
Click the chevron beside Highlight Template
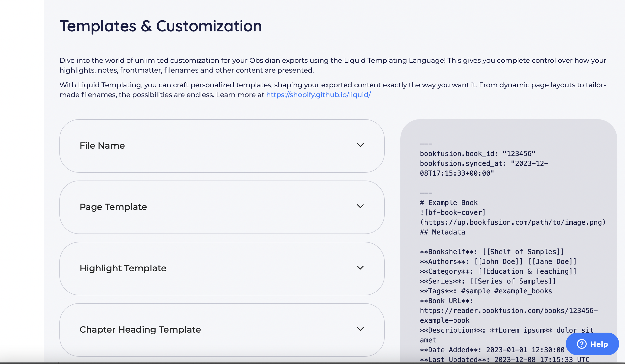pyautogui.click(x=361, y=267)
